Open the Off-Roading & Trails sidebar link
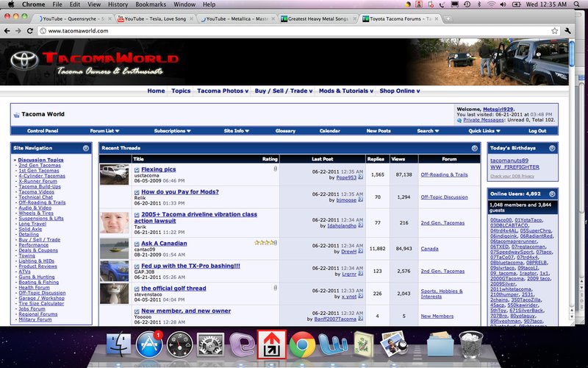 42,202
